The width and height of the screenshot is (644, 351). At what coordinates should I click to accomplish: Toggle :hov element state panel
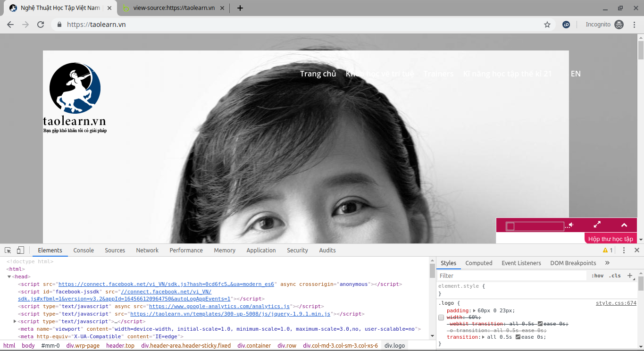(x=597, y=276)
